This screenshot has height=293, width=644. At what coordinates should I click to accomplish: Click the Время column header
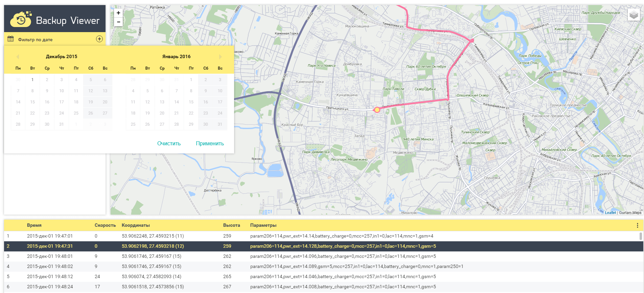34,225
